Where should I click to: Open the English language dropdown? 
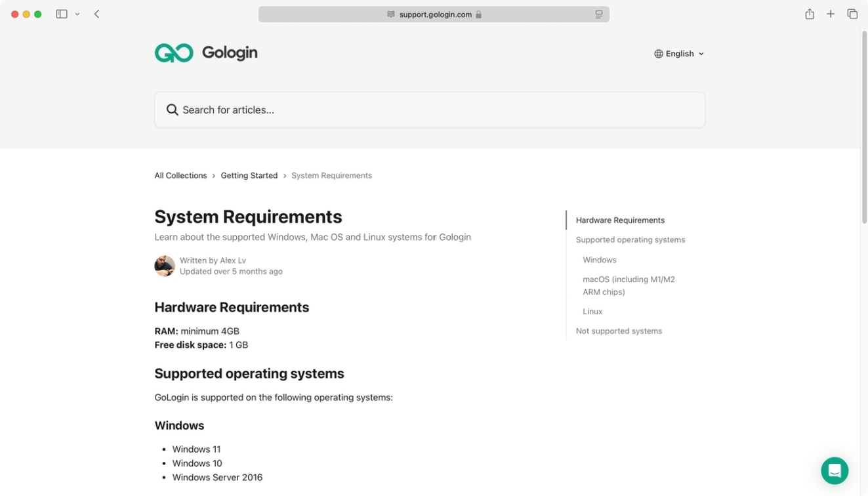[x=679, y=54]
